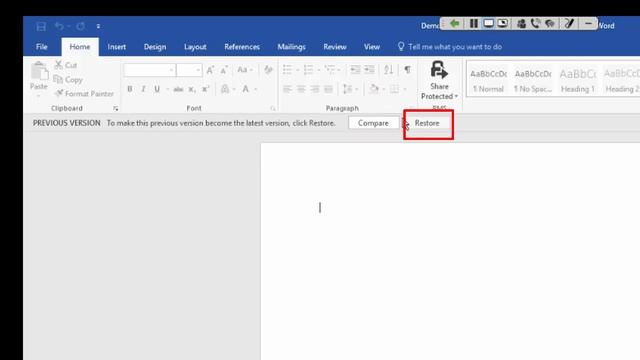
Task: Select the No Spacing style
Action: (533, 80)
